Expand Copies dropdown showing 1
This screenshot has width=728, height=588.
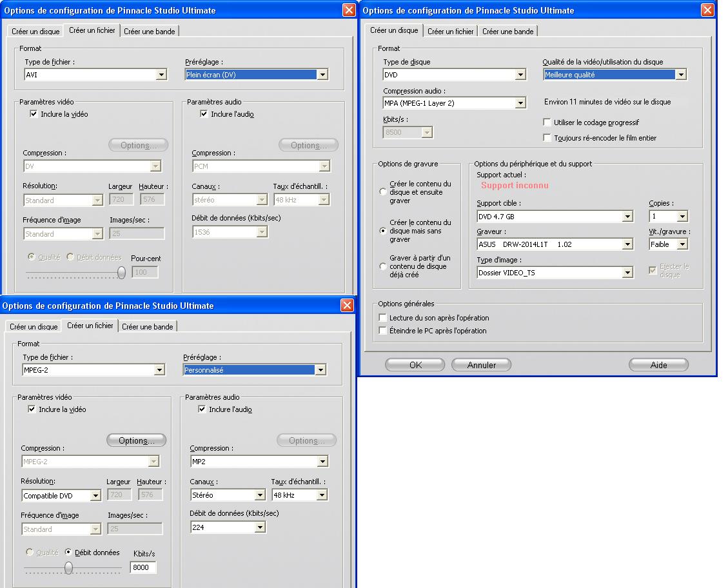(x=668, y=216)
